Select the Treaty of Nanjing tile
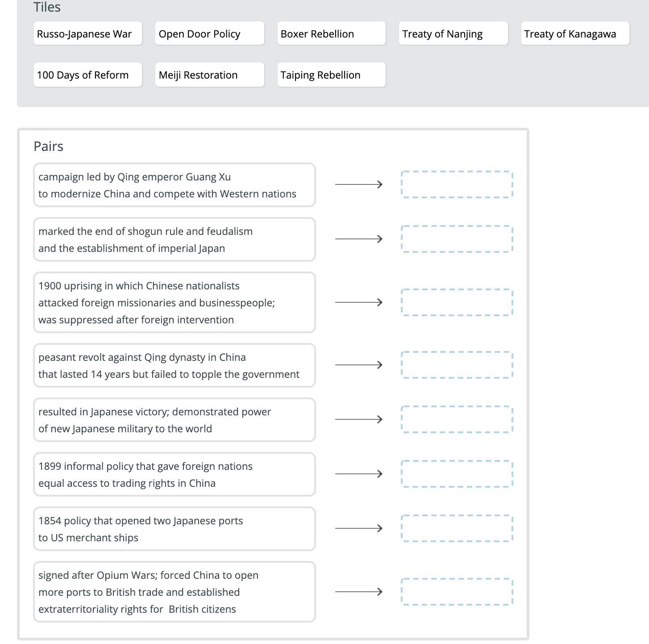The height and width of the screenshot is (644, 649). pos(453,33)
